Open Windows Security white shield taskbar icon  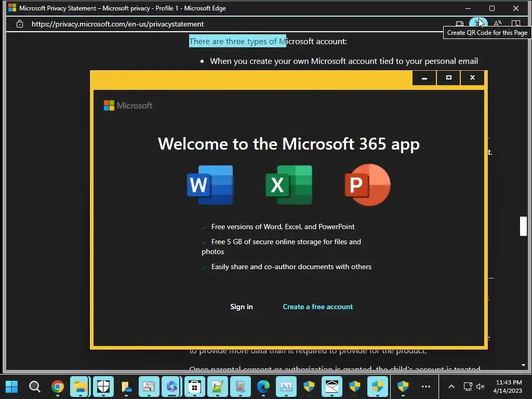pyautogui.click(x=103, y=387)
